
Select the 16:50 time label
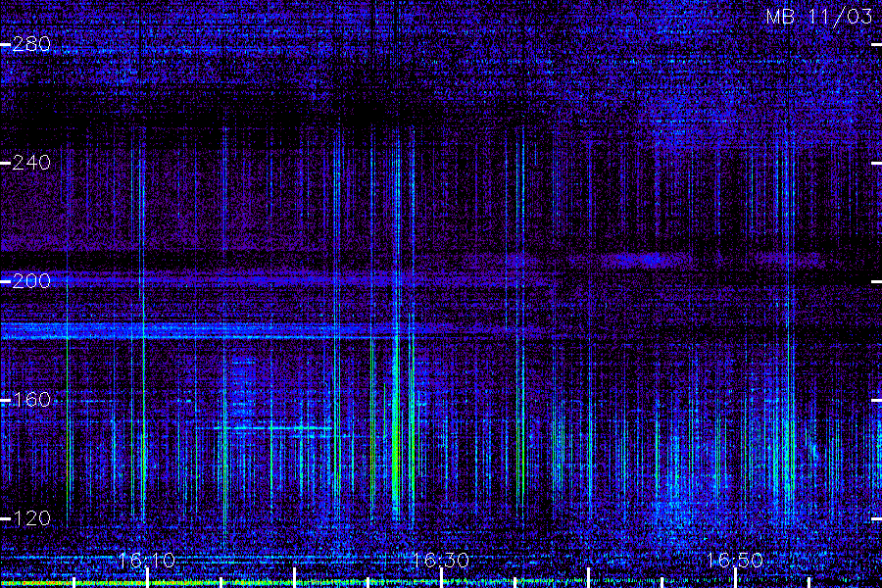coord(735,561)
